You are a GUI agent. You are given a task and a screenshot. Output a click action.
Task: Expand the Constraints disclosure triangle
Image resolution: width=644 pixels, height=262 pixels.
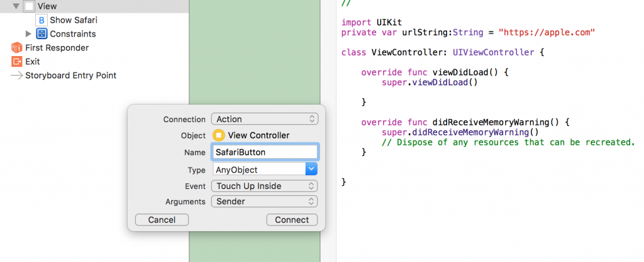pos(28,34)
